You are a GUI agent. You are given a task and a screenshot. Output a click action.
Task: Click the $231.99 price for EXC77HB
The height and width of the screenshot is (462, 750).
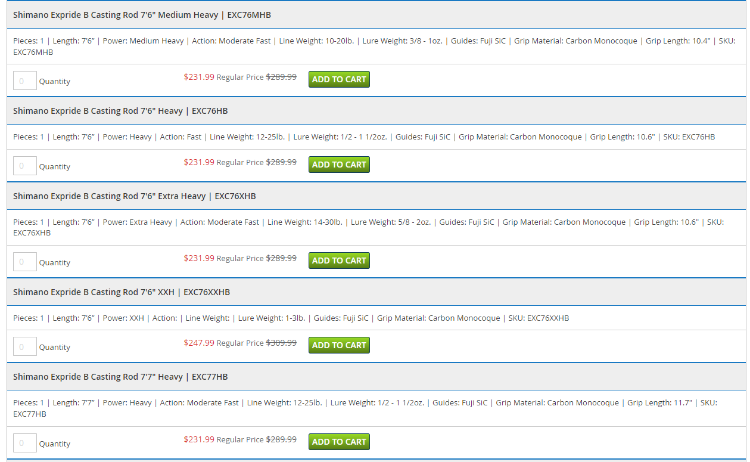tap(199, 440)
